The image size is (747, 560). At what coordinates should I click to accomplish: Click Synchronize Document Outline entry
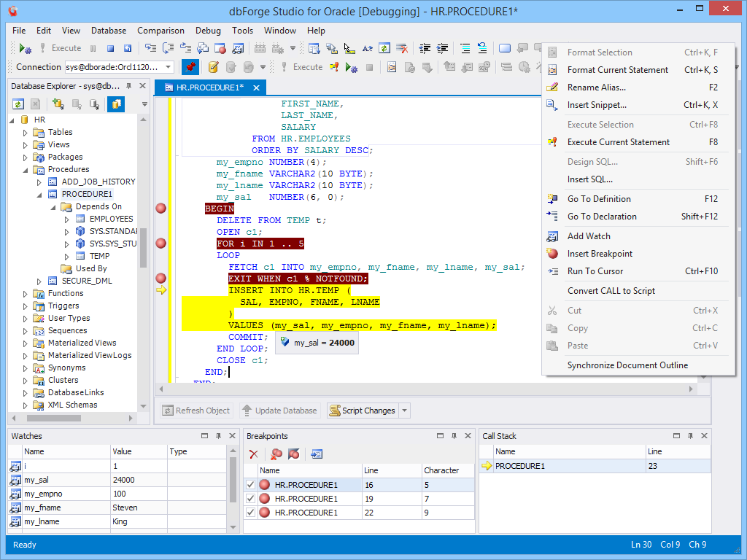638,365
